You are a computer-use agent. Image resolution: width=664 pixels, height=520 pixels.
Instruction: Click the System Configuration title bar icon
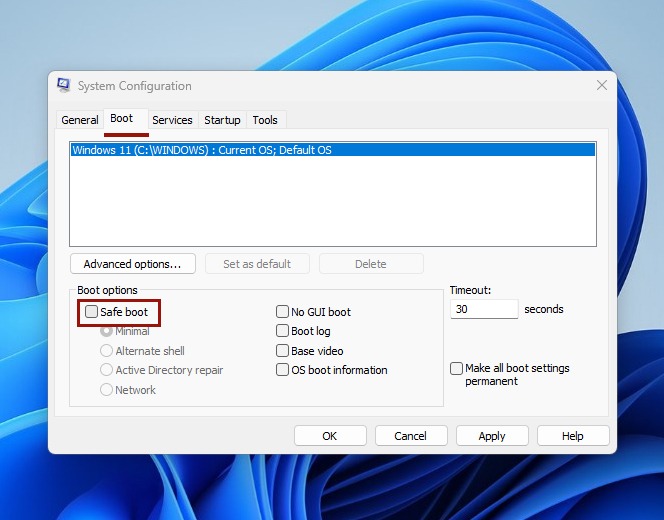(64, 86)
